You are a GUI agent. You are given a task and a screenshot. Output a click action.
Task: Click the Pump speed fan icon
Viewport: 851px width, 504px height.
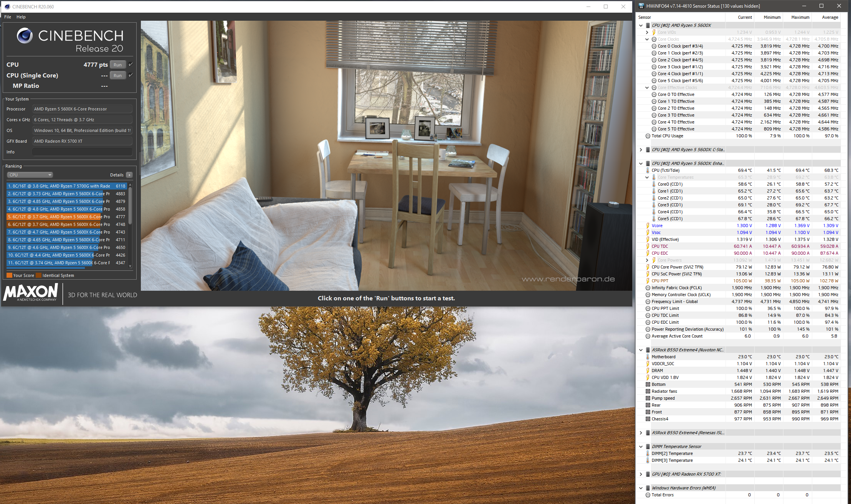tap(648, 398)
